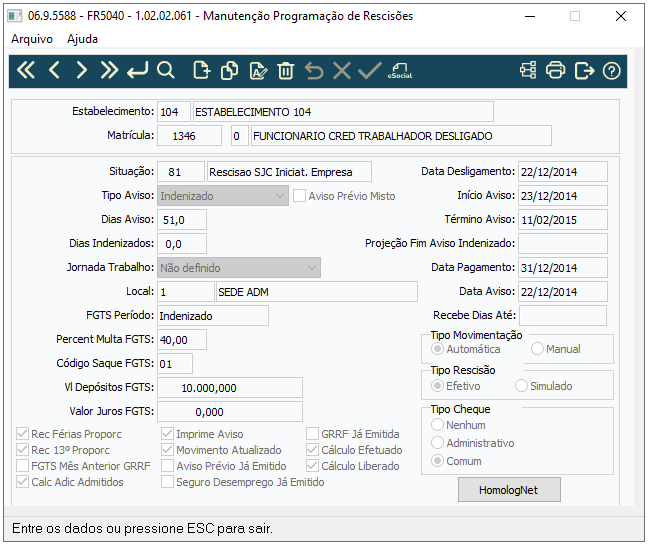
Task: Jump to the last record
Action: tap(109, 70)
